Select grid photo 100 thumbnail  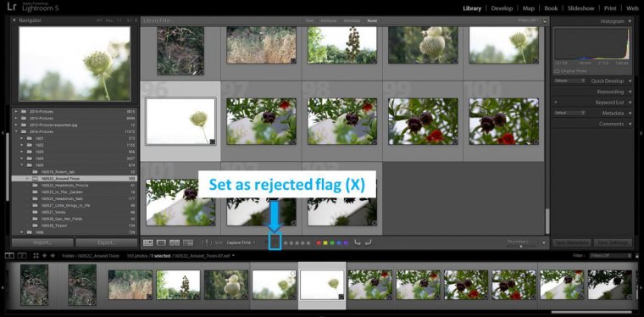click(x=503, y=121)
